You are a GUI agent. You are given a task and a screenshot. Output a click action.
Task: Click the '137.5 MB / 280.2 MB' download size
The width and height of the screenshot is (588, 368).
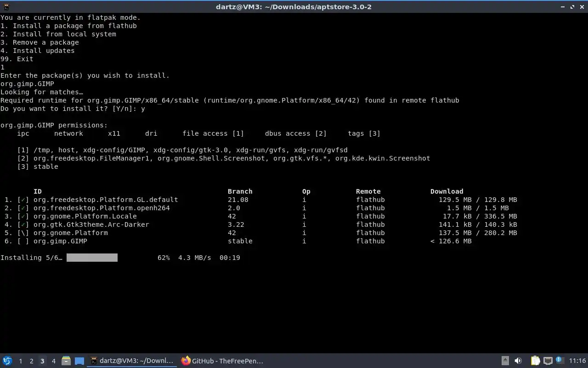pos(478,233)
